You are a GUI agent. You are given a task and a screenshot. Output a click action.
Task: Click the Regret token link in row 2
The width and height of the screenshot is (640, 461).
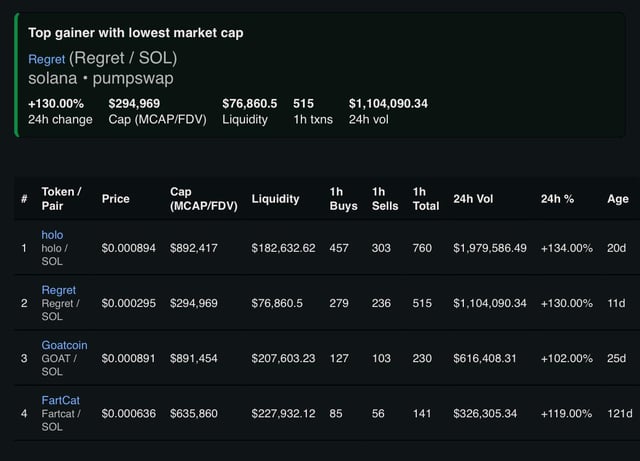click(x=58, y=290)
